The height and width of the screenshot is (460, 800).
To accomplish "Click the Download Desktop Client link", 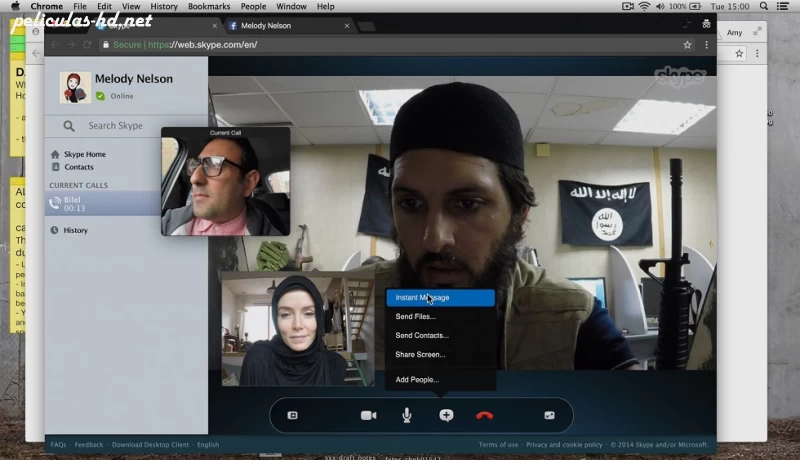I will [149, 445].
